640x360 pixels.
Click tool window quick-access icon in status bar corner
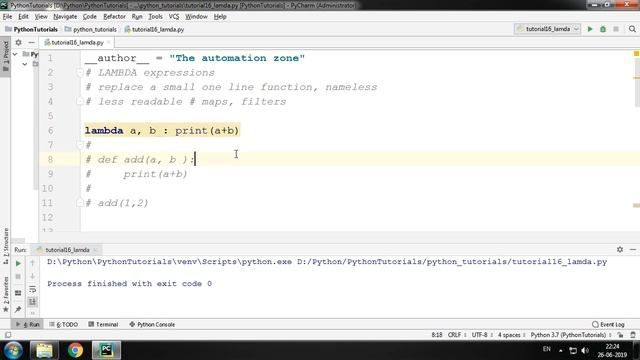pos(8,335)
